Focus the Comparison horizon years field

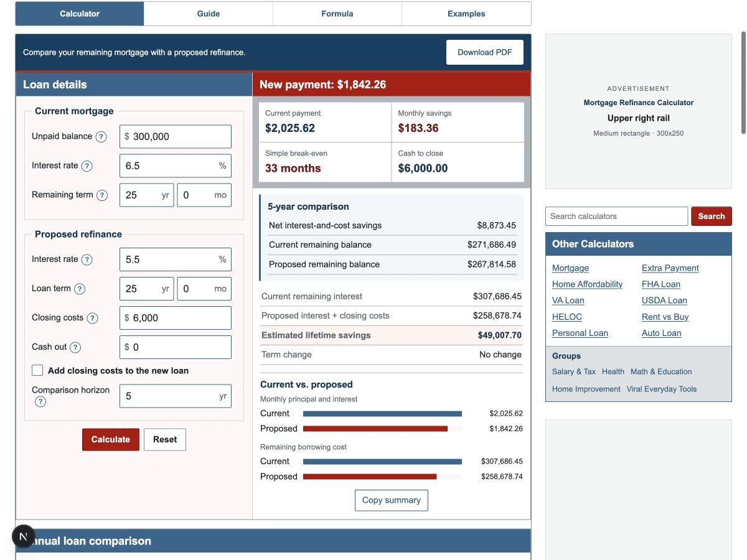(x=176, y=396)
